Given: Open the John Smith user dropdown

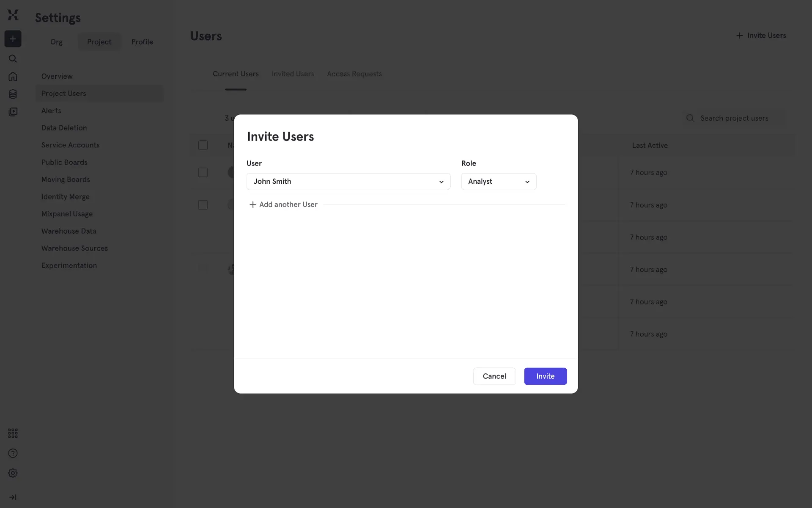Looking at the screenshot, I should pyautogui.click(x=348, y=182).
